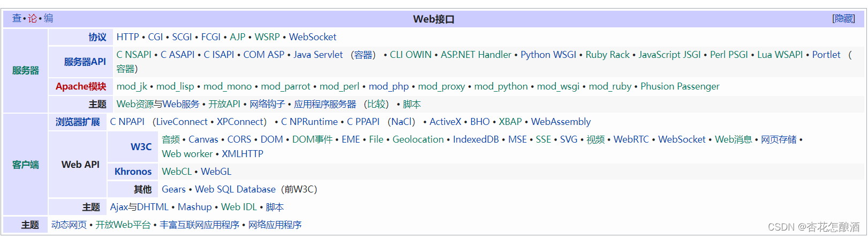
Task: Open the Web SQL Database link
Action: (x=235, y=189)
